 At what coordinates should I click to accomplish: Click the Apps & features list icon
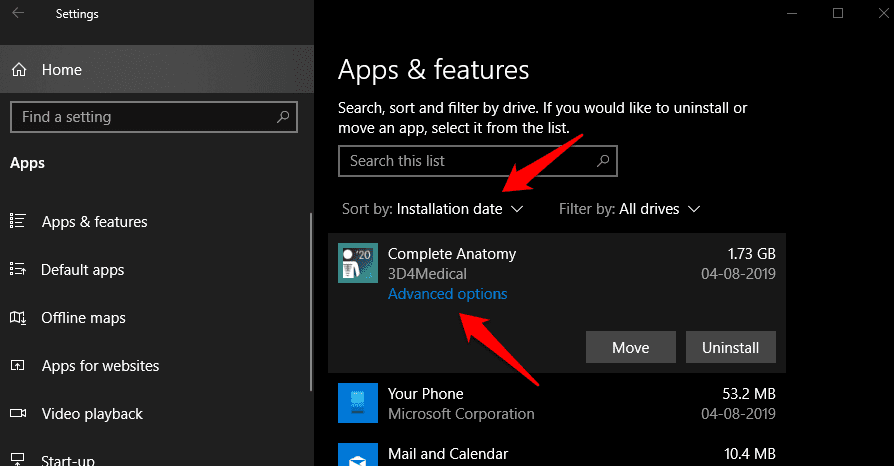18,221
